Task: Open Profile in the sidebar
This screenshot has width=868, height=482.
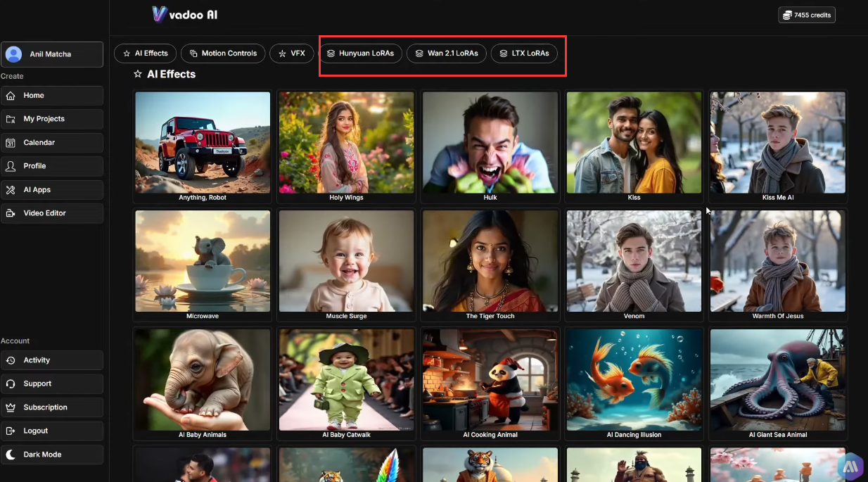Action: click(x=52, y=166)
